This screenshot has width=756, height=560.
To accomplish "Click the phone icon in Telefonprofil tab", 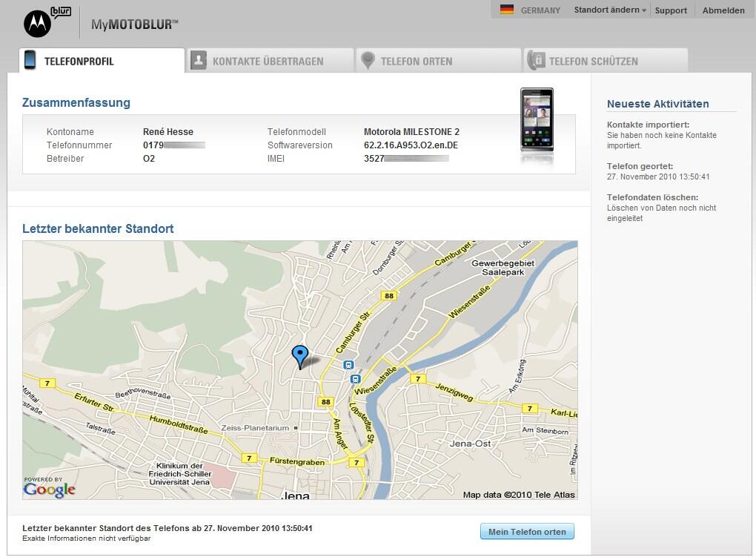I will pos(30,60).
